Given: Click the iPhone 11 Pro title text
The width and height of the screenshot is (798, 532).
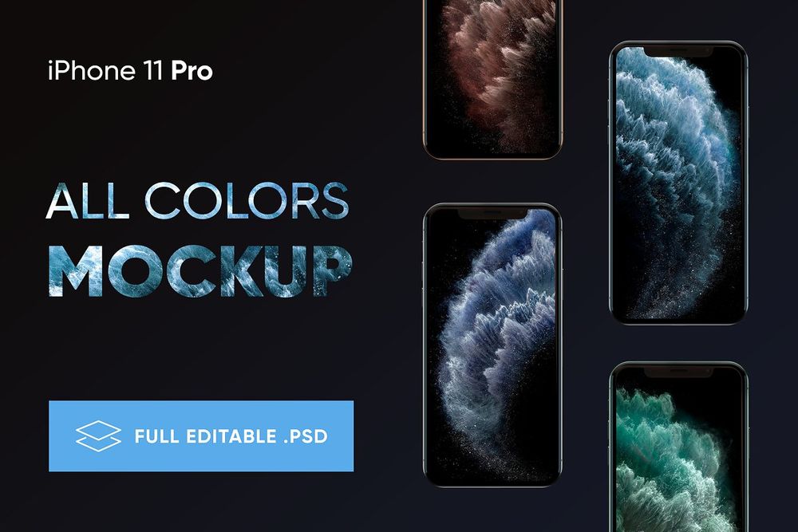Looking at the screenshot, I should (x=130, y=71).
